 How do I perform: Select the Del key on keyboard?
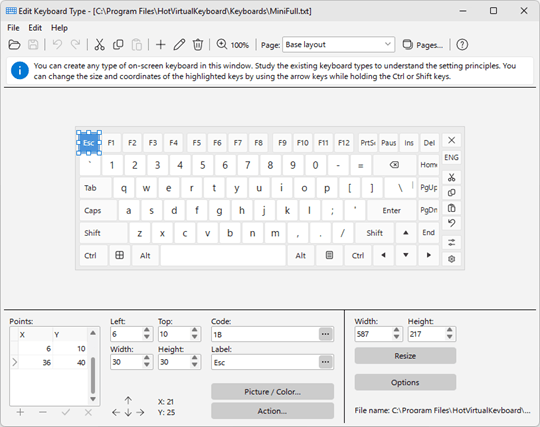tap(429, 143)
